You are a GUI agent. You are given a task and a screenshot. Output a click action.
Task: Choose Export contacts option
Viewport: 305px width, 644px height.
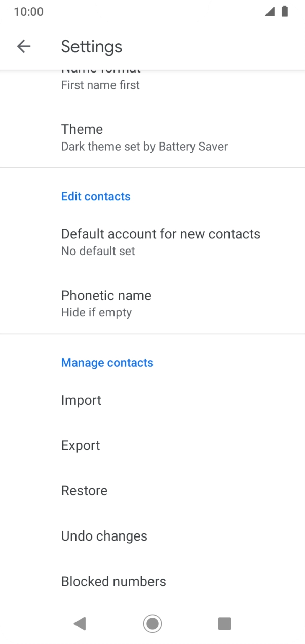[81, 445]
